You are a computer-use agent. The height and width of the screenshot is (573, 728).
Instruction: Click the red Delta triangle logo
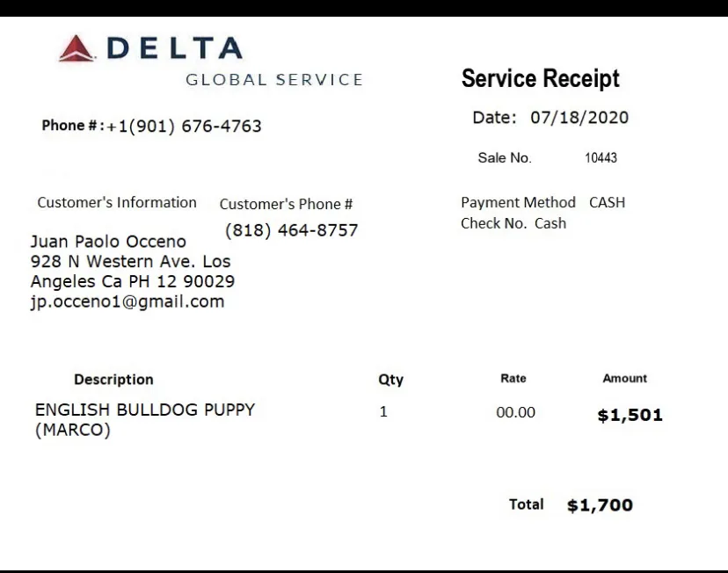[76, 48]
